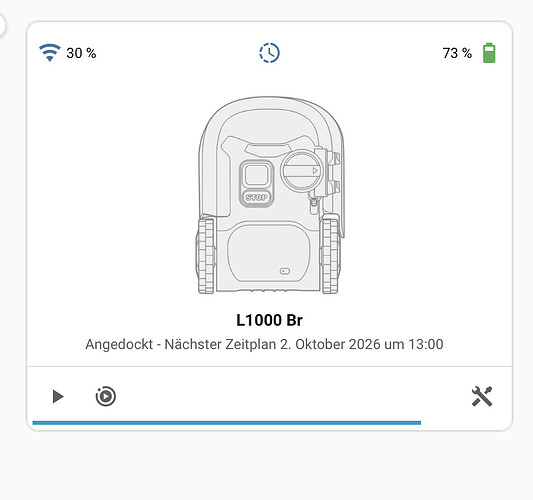
Task: Click the Wi-Fi signal strength icon
Action: tap(50, 53)
